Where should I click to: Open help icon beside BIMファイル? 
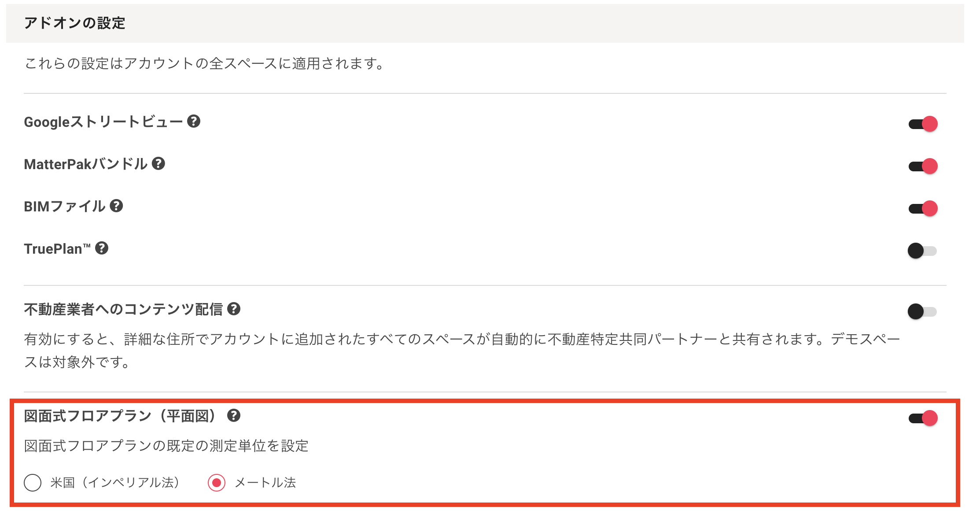(116, 206)
